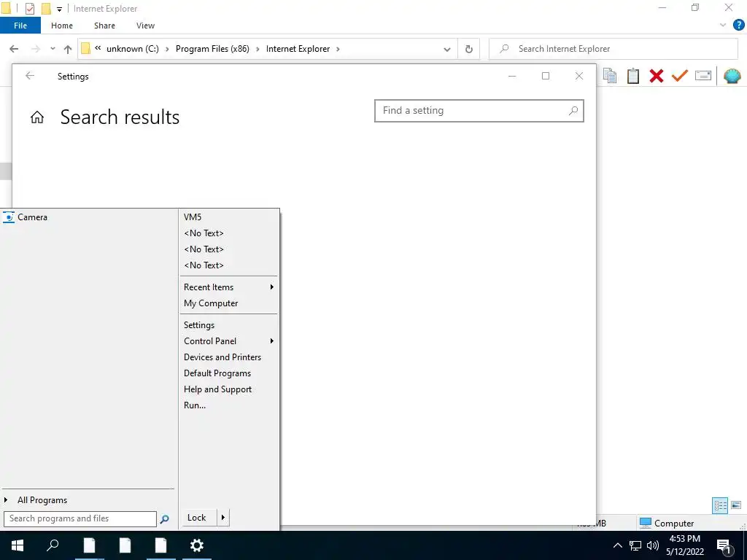Switch Explorer to details view
Screen dimensions: 747x560
(x=720, y=506)
